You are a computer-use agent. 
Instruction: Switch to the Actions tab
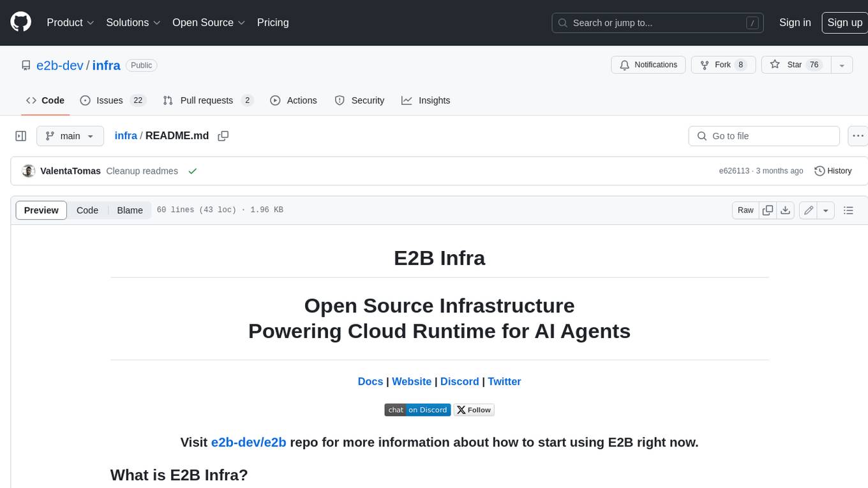click(x=294, y=100)
